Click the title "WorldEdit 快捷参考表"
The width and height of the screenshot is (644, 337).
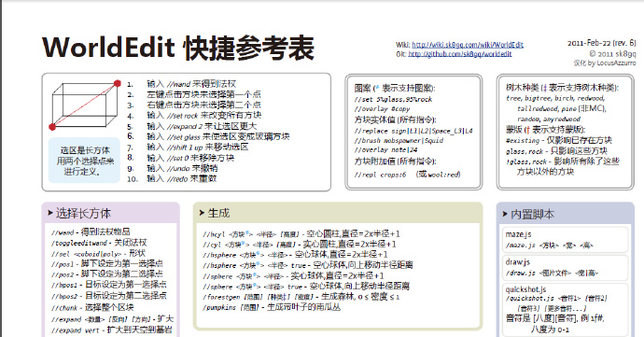pos(178,49)
